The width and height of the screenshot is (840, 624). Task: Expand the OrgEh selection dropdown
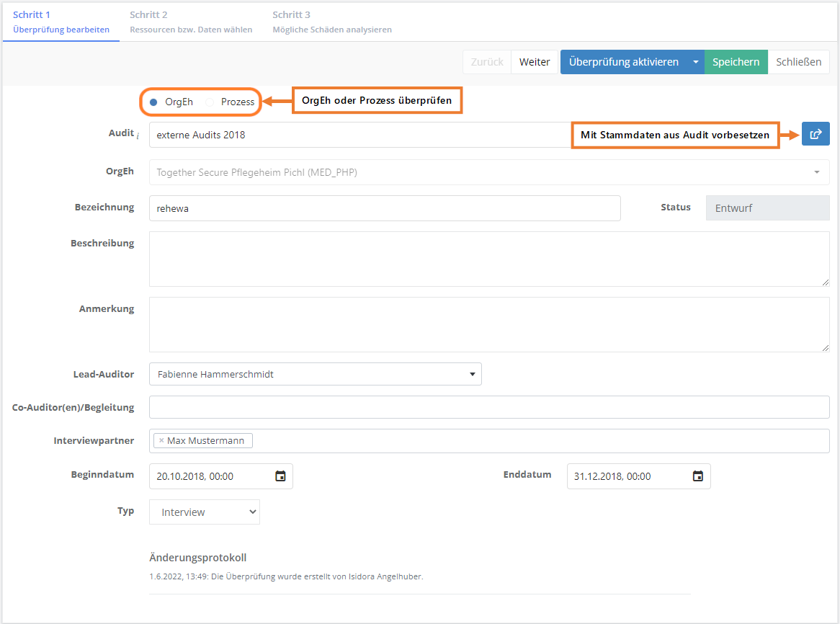pyautogui.click(x=816, y=172)
